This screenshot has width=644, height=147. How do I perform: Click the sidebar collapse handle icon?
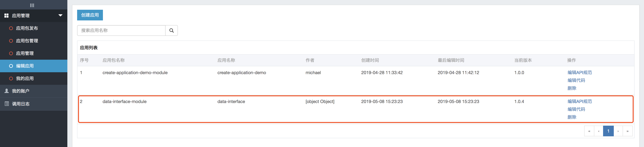click(32, 5)
